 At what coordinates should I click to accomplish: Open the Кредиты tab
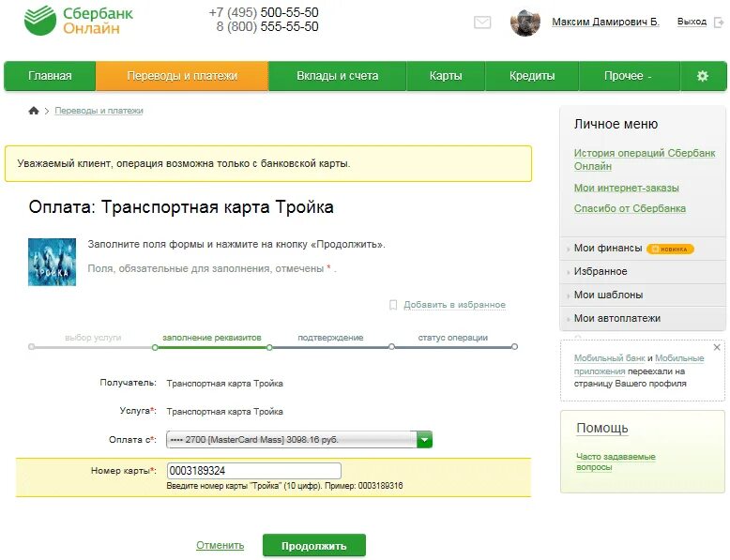tap(532, 76)
